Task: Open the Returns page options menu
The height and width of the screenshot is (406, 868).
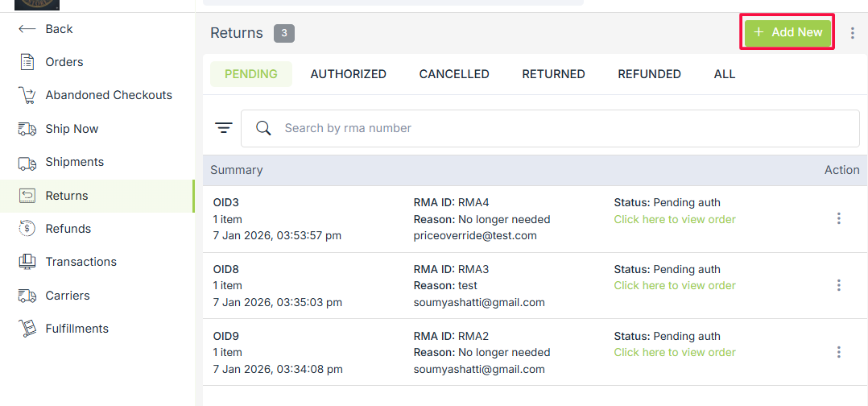Action: 853,33
